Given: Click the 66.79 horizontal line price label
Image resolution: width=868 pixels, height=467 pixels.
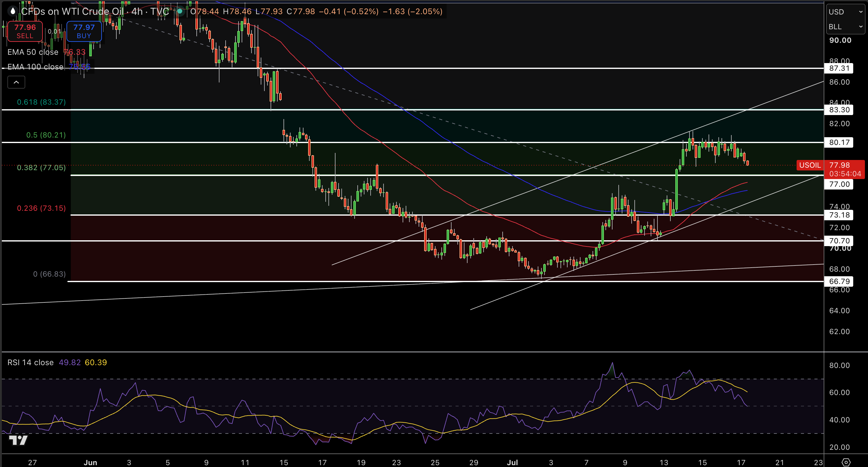Looking at the screenshot, I should click(x=839, y=281).
